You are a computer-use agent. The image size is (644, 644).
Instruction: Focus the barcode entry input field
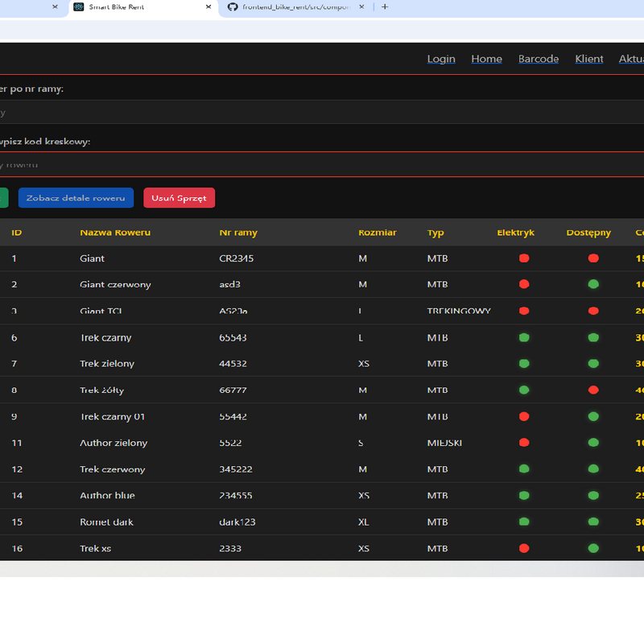point(322,165)
